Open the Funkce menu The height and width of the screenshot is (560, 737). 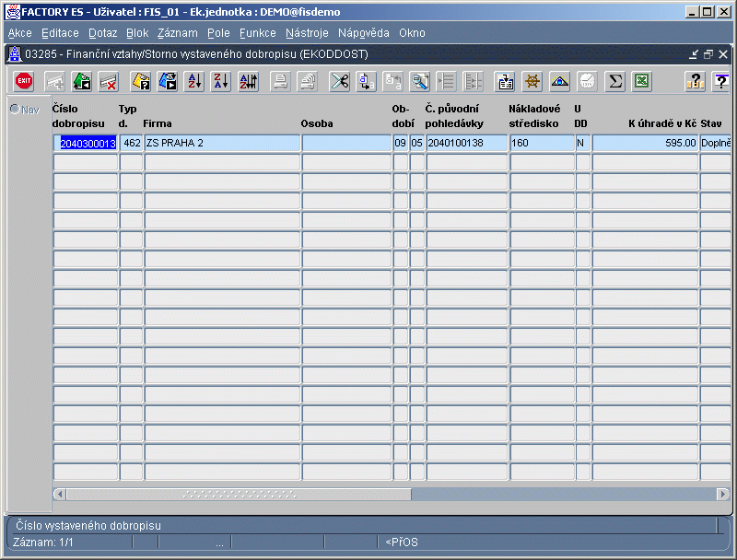258,33
